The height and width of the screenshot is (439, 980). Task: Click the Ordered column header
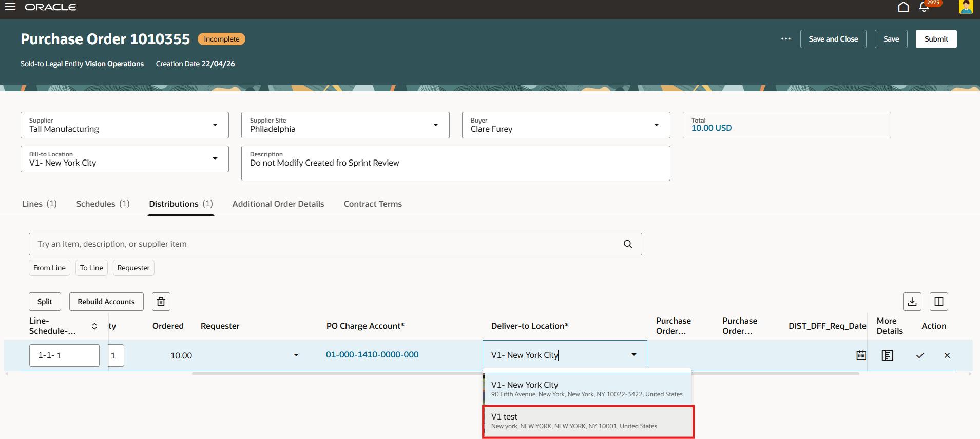(168, 326)
